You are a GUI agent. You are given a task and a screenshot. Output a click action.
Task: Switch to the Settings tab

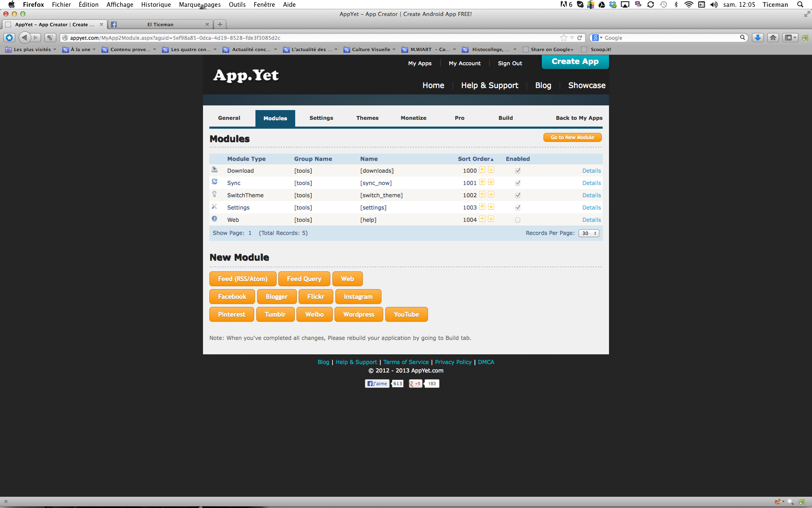pos(321,118)
